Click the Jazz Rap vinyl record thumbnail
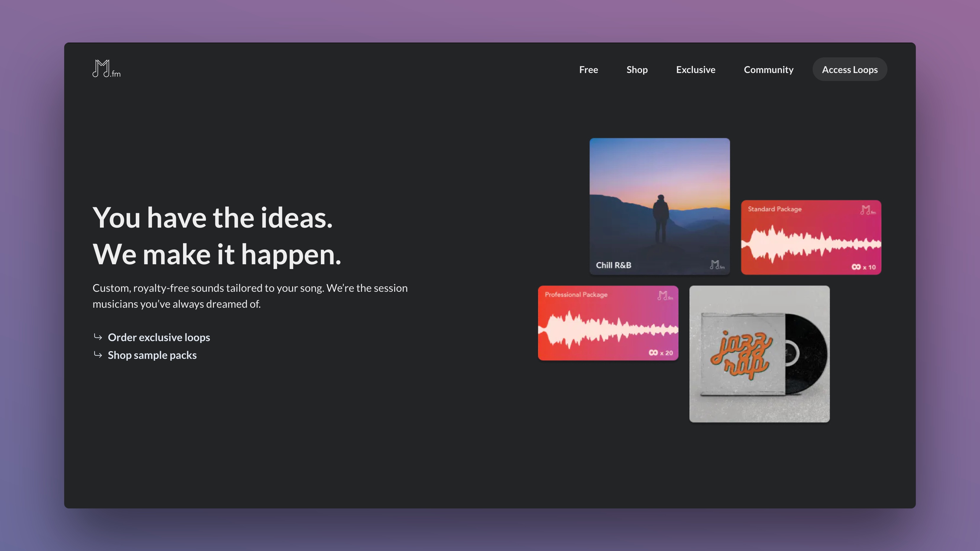 759,353
